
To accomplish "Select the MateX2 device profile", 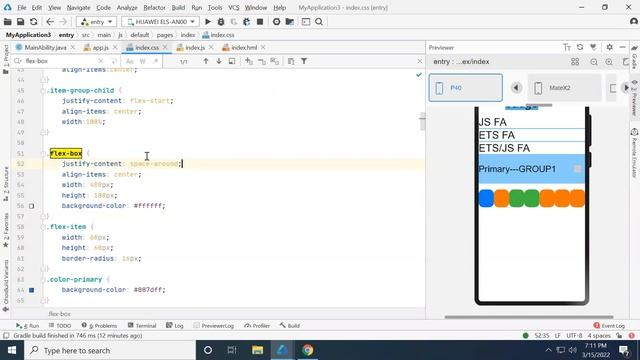I will tap(564, 88).
